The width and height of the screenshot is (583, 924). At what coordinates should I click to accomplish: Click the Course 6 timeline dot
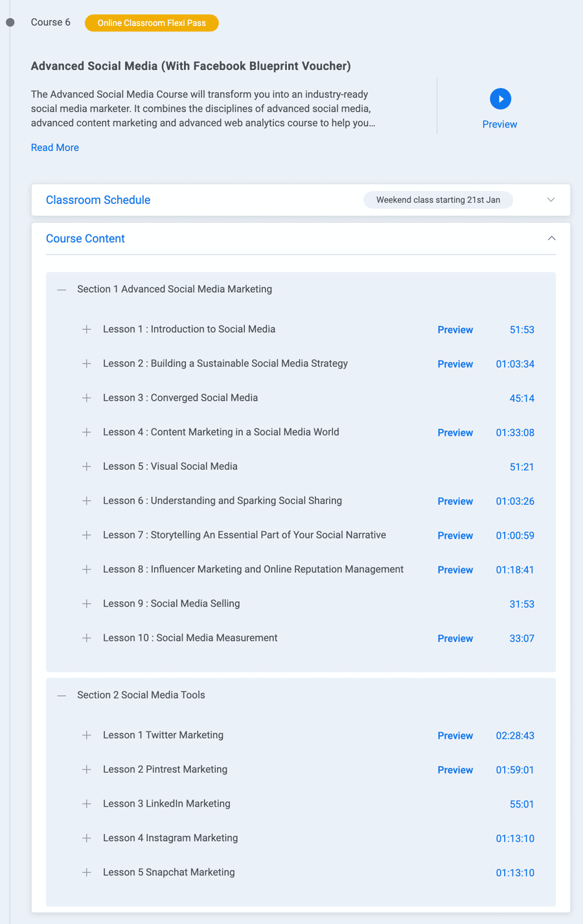pos(10,23)
